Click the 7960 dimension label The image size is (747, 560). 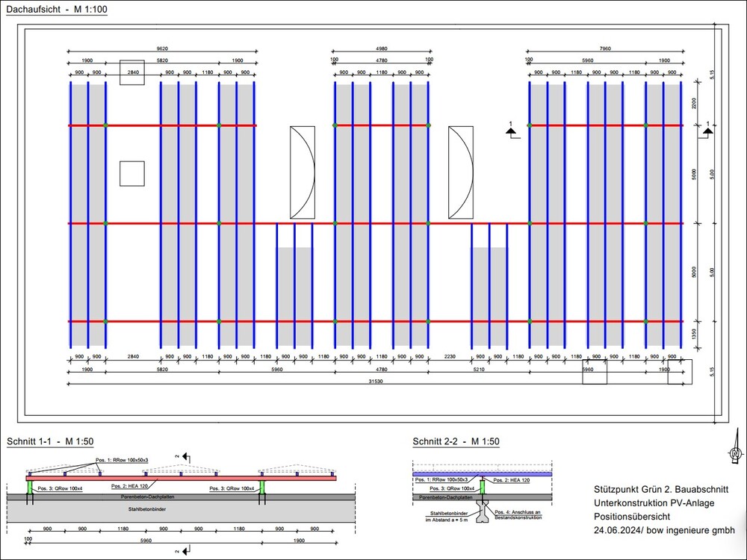tap(605, 49)
